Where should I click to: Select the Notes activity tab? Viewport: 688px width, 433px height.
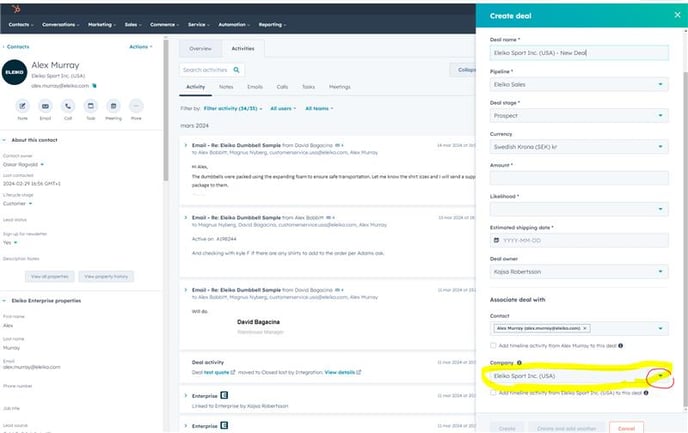[226, 87]
